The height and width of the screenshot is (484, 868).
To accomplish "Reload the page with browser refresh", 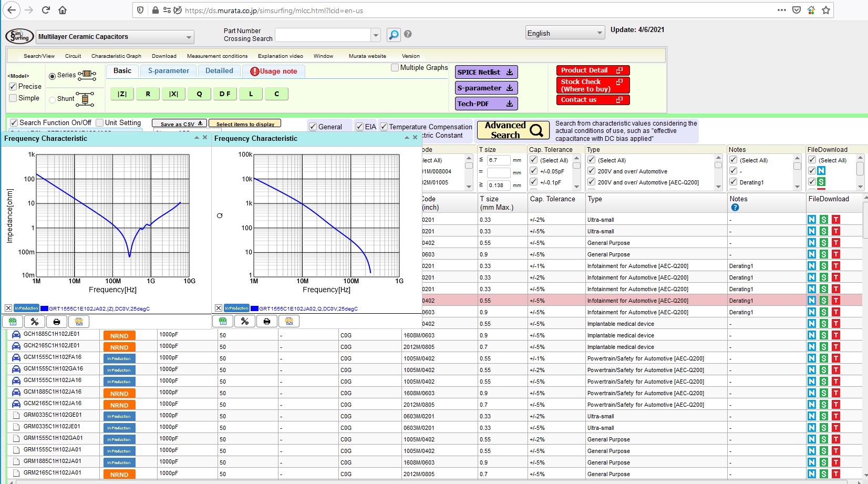I will (x=46, y=10).
